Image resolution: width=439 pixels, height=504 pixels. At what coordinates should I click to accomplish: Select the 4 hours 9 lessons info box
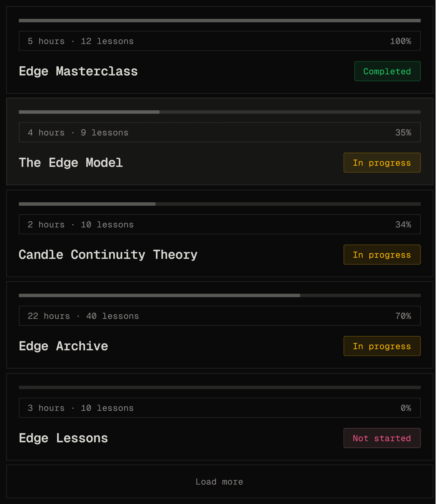point(221,133)
